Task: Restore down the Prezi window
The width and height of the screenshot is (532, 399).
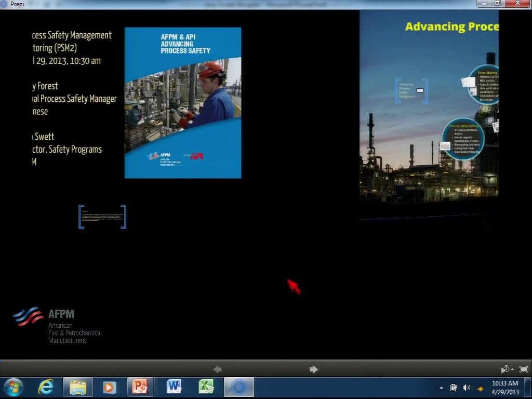Action: point(498,4)
